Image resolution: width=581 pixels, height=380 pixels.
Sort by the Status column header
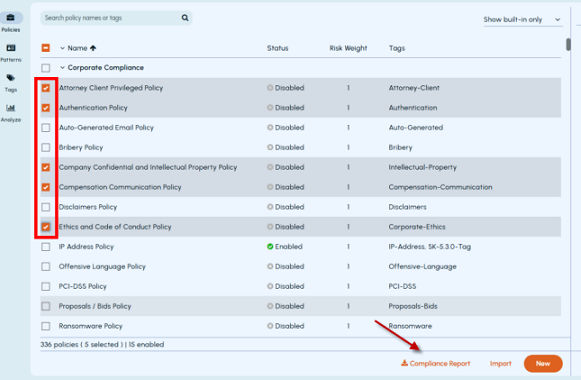coord(278,48)
